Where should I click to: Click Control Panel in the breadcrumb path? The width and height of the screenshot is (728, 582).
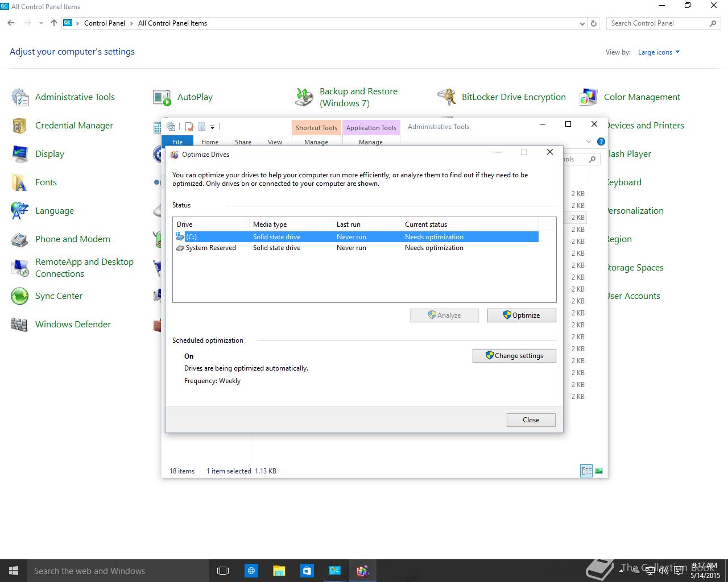click(x=105, y=23)
